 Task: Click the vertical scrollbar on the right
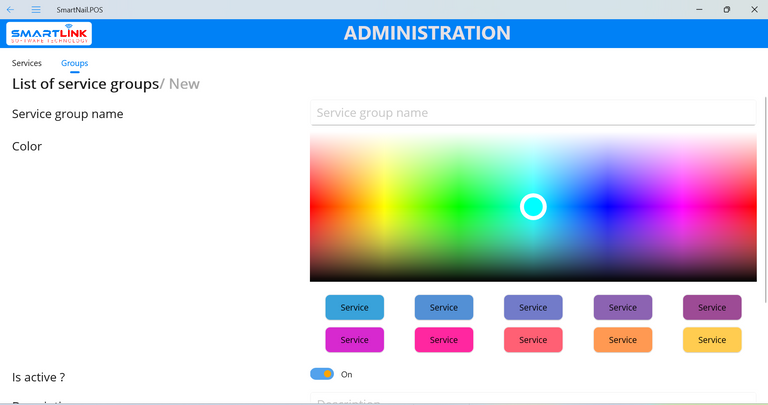click(764, 200)
